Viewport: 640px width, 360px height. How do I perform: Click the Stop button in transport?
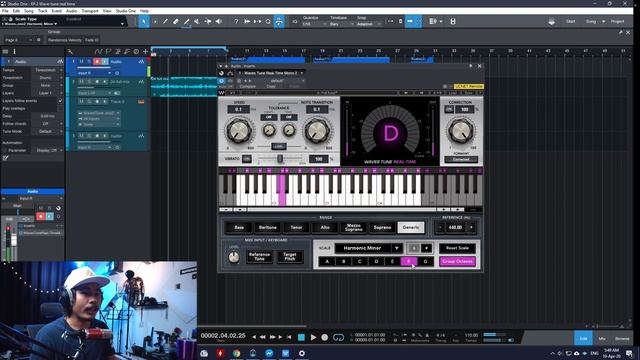pos(301,338)
